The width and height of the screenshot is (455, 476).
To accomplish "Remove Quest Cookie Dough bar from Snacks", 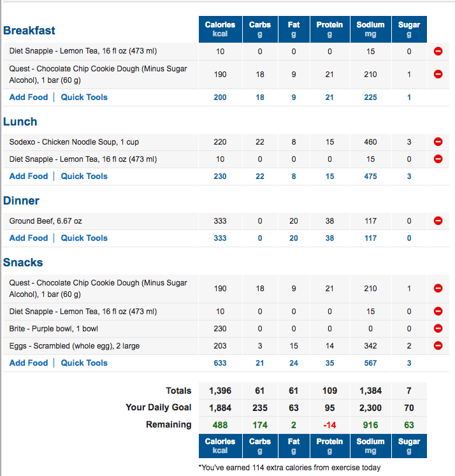I will click(x=438, y=288).
